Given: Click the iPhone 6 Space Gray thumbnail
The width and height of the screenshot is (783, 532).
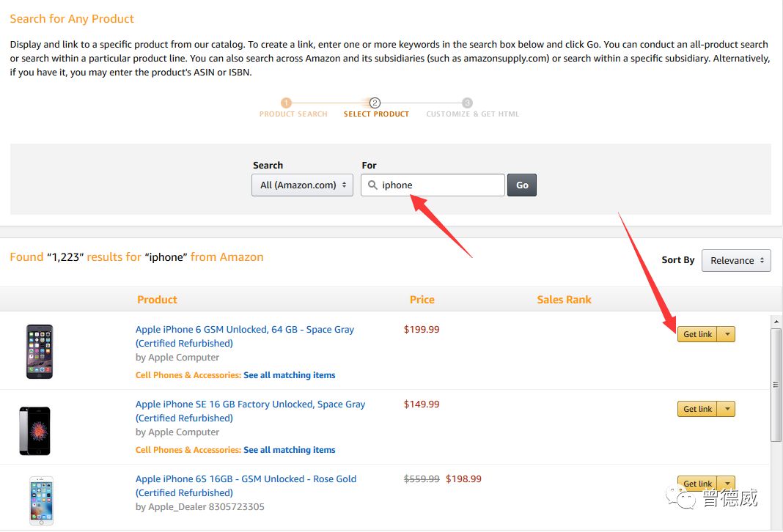Looking at the screenshot, I should click(x=40, y=351).
